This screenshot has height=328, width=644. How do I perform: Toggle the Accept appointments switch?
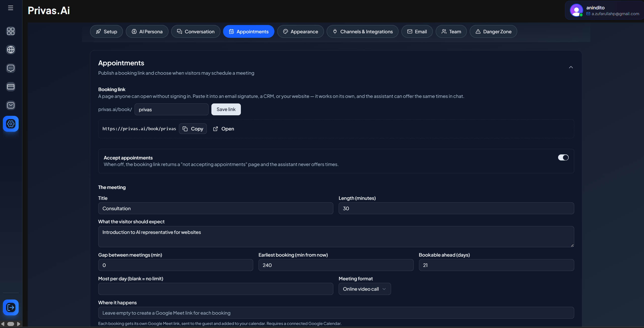[x=563, y=157]
